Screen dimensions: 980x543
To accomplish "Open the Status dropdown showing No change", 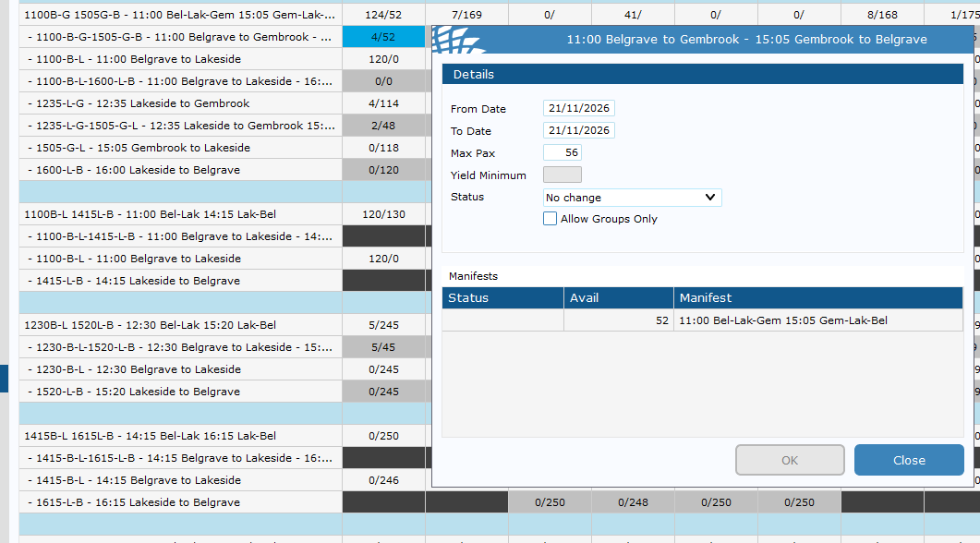I will tap(632, 198).
